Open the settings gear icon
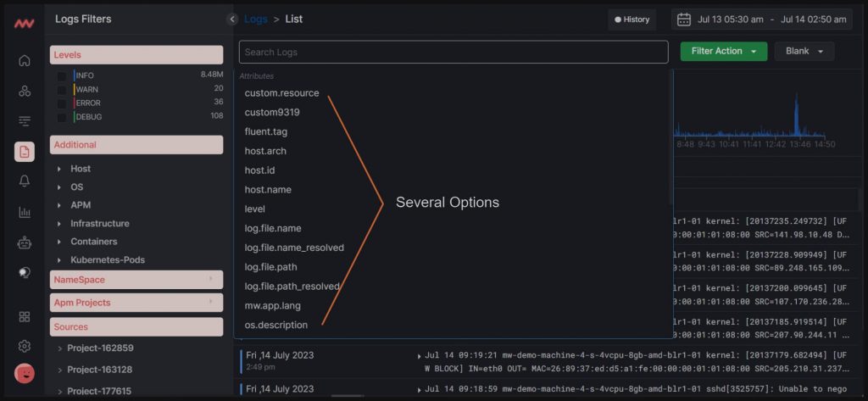 [x=25, y=346]
